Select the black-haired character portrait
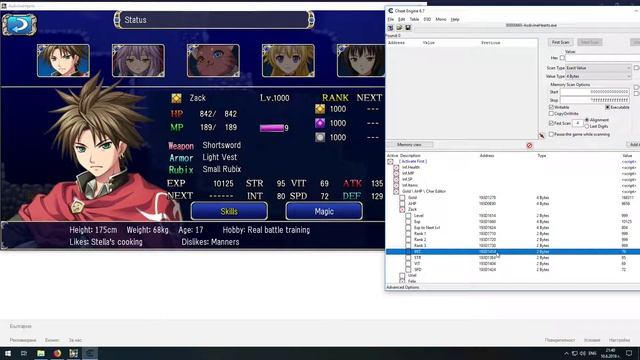This screenshot has width=640, height=360. [361, 60]
